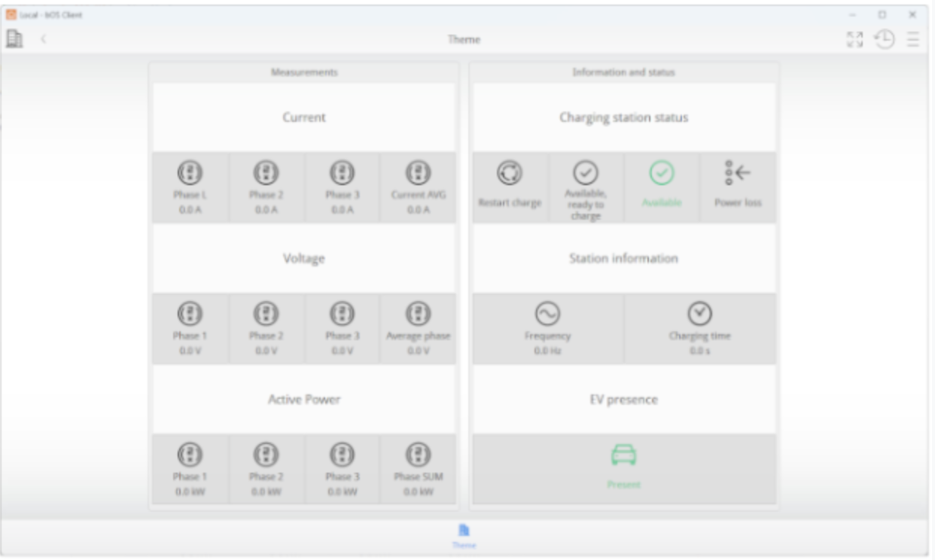Viewport: 935px width, 560px height.
Task: Click the Power loss icon
Action: click(738, 174)
